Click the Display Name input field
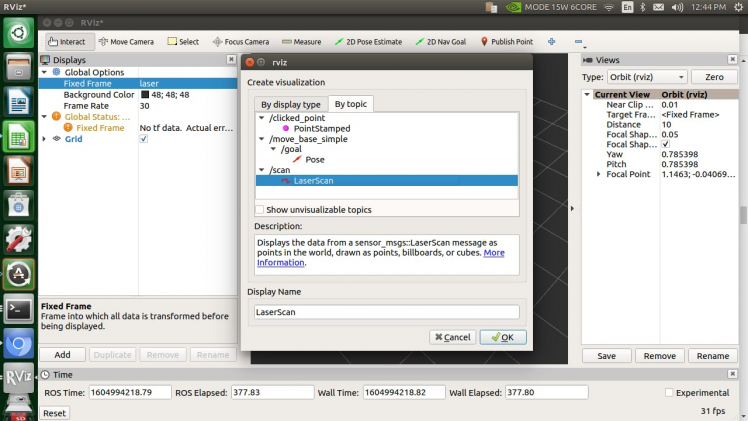 [x=386, y=312]
